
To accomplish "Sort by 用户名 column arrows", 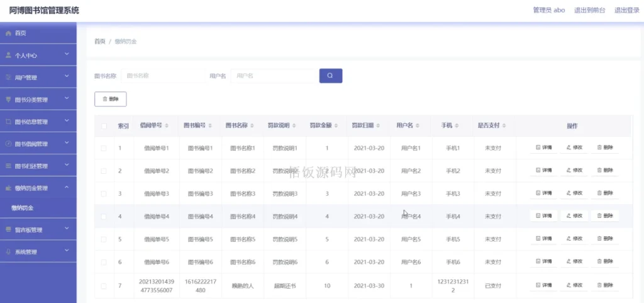I will (418, 126).
